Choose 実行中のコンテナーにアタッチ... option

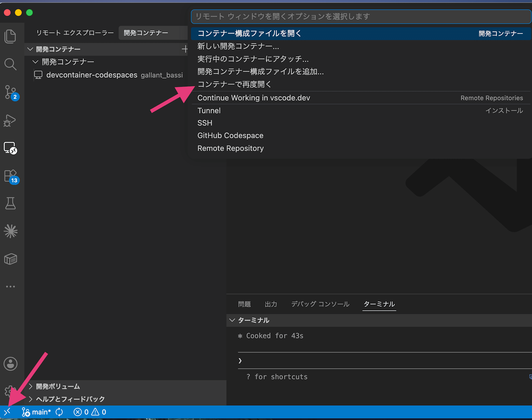(x=361, y=59)
